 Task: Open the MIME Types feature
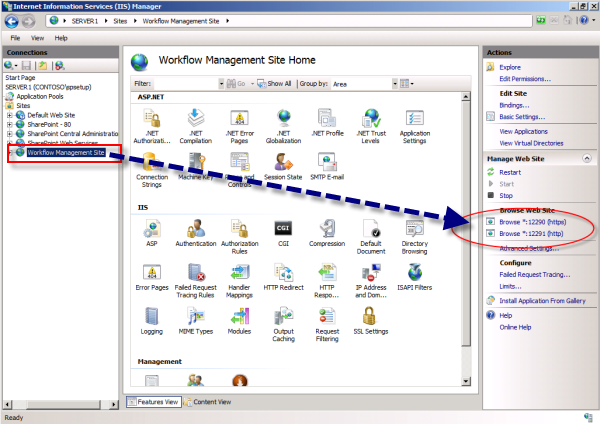point(195,317)
